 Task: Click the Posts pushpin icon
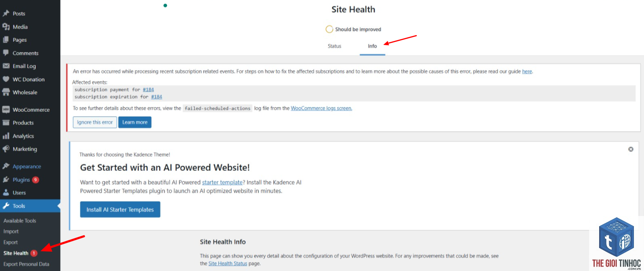pos(6,14)
